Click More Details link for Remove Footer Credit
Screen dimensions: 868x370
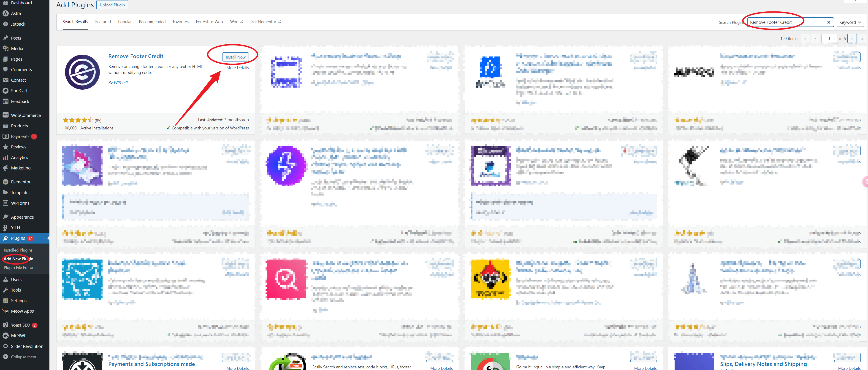237,67
